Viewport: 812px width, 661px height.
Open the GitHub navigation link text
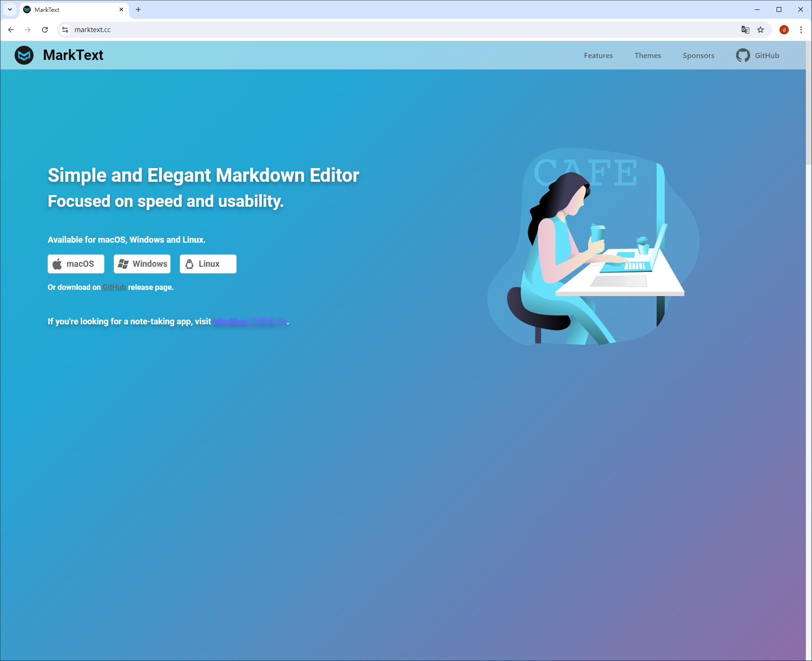point(767,55)
